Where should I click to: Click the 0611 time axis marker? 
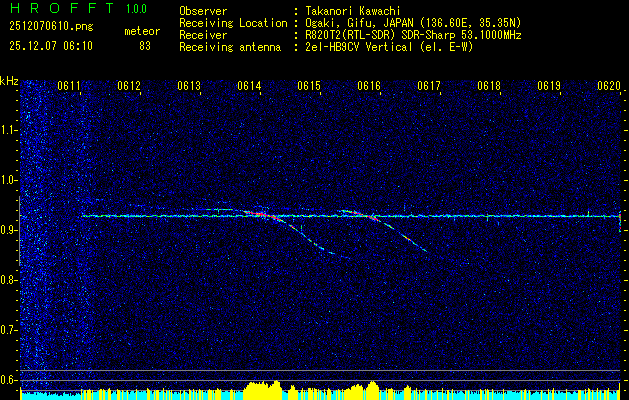point(69,85)
